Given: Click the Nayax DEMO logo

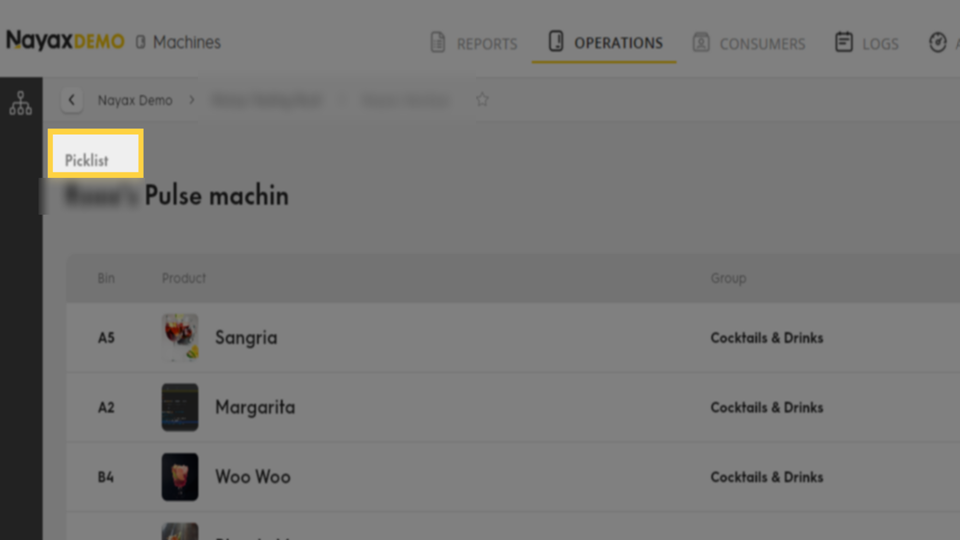Looking at the screenshot, I should point(65,41).
